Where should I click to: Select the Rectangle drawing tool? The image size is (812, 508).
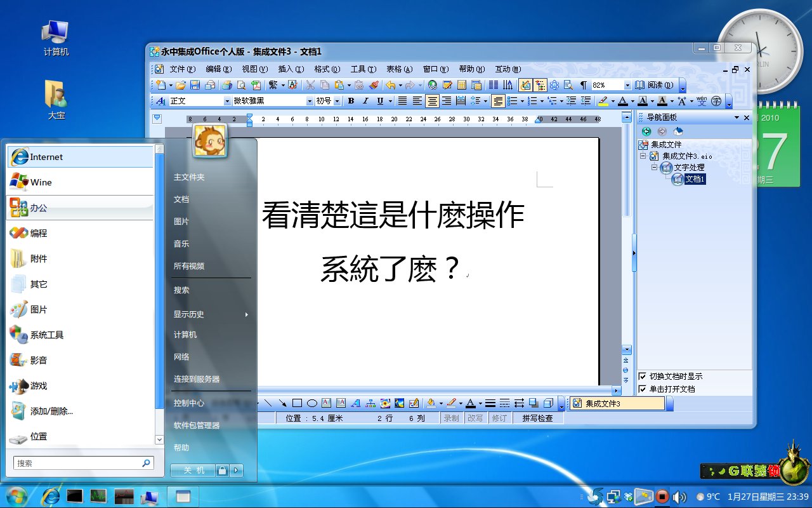point(297,403)
